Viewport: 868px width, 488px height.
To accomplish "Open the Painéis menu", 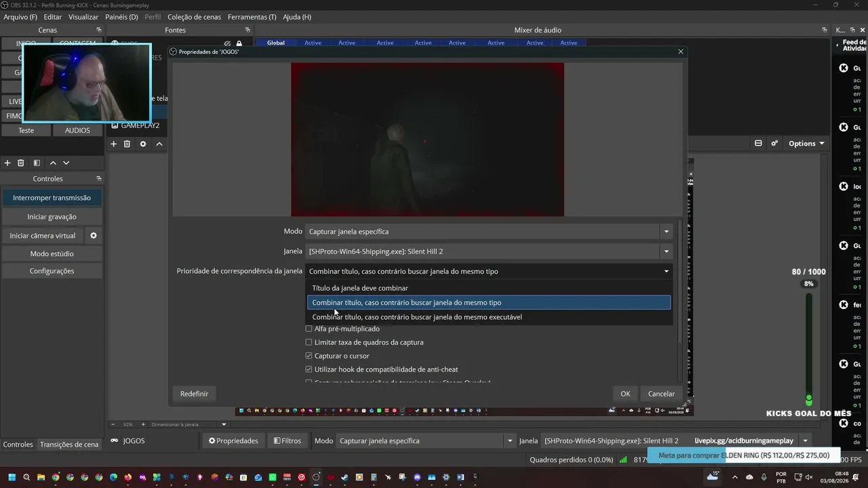I will [x=121, y=17].
